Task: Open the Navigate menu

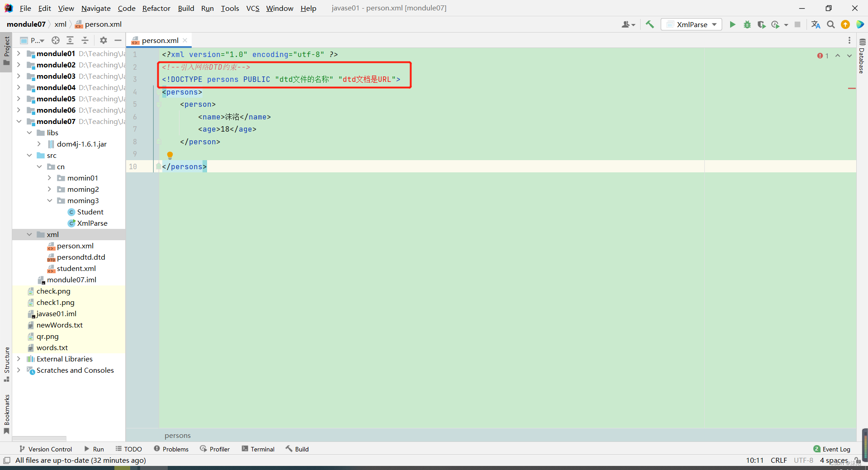Action: (x=96, y=8)
